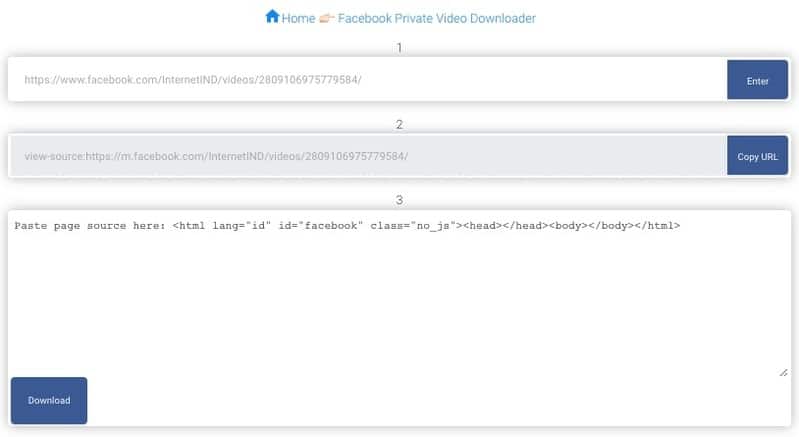Click inside the page source textarea
Image resolution: width=799 pixels, height=437 pixels.
coord(400,294)
